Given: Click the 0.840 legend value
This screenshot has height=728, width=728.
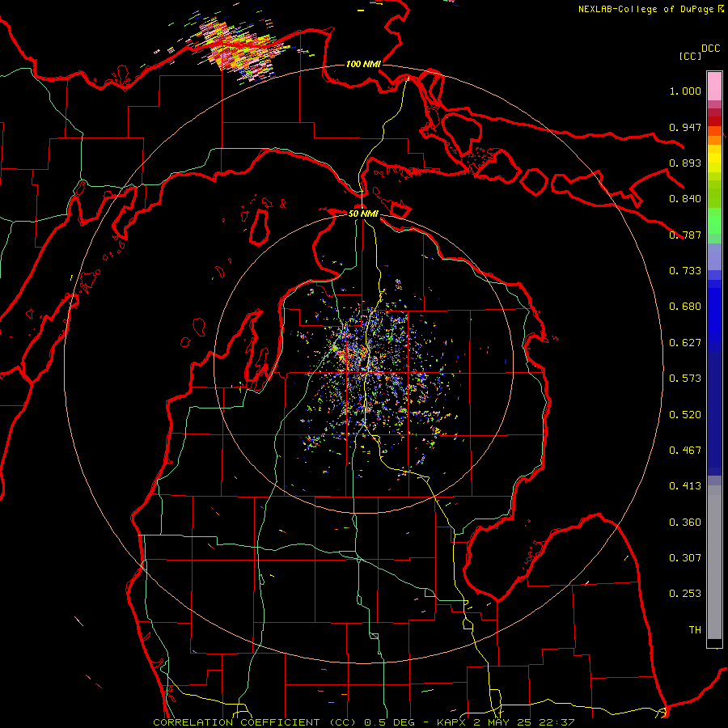Looking at the screenshot, I should coord(685,199).
